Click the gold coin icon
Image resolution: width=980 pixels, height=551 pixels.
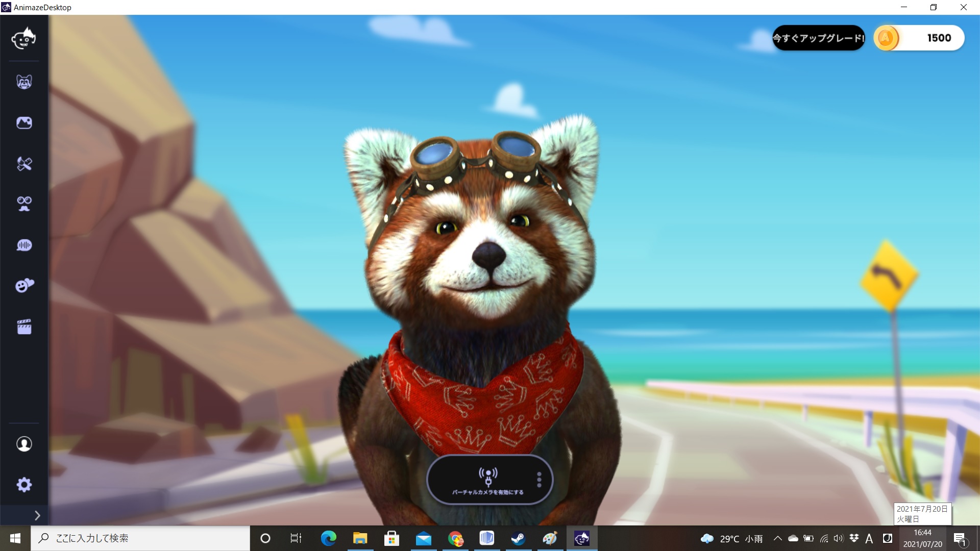(x=886, y=38)
